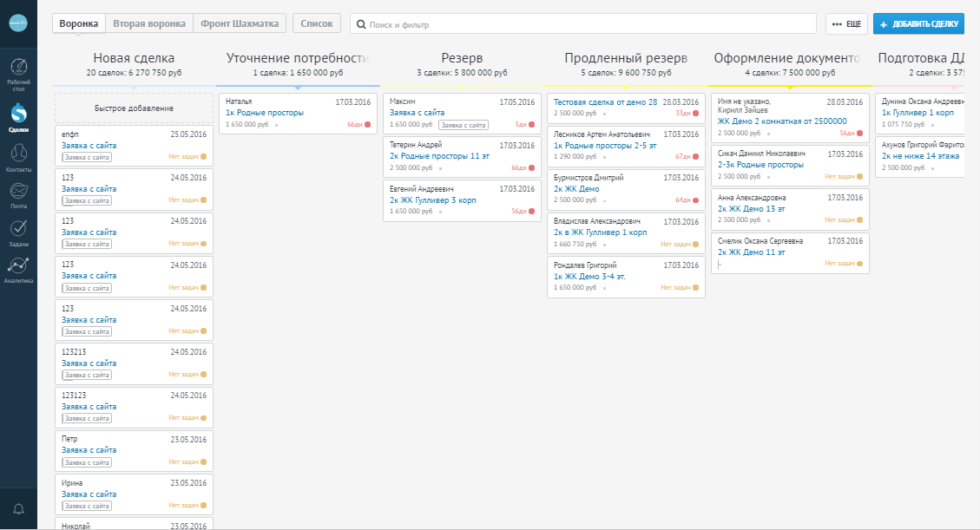Click red task dot on Тестовая сделка card
This screenshot has width=980, height=530.
(695, 113)
